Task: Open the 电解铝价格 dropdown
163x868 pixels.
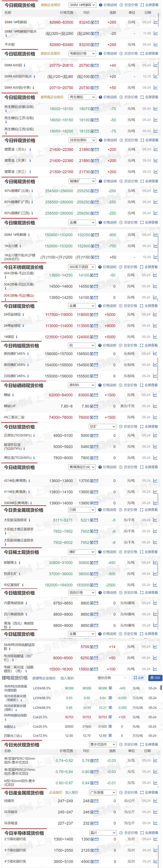Action: [83, 54]
